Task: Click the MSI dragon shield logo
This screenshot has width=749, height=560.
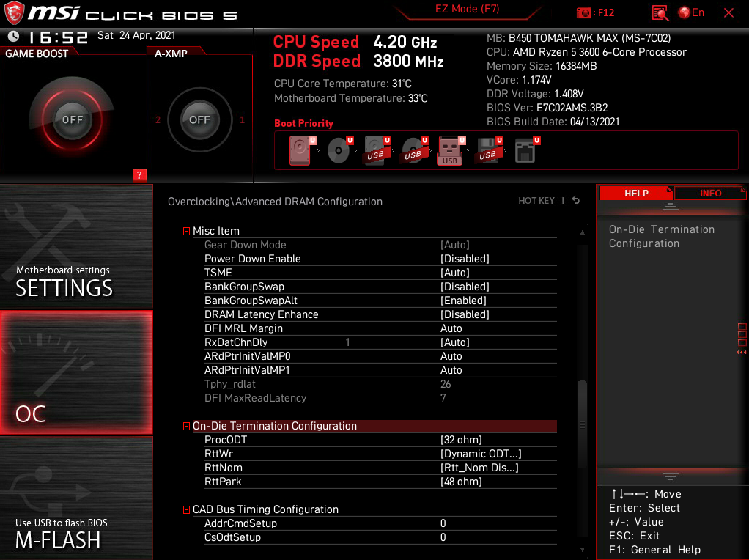Action: 14,13
